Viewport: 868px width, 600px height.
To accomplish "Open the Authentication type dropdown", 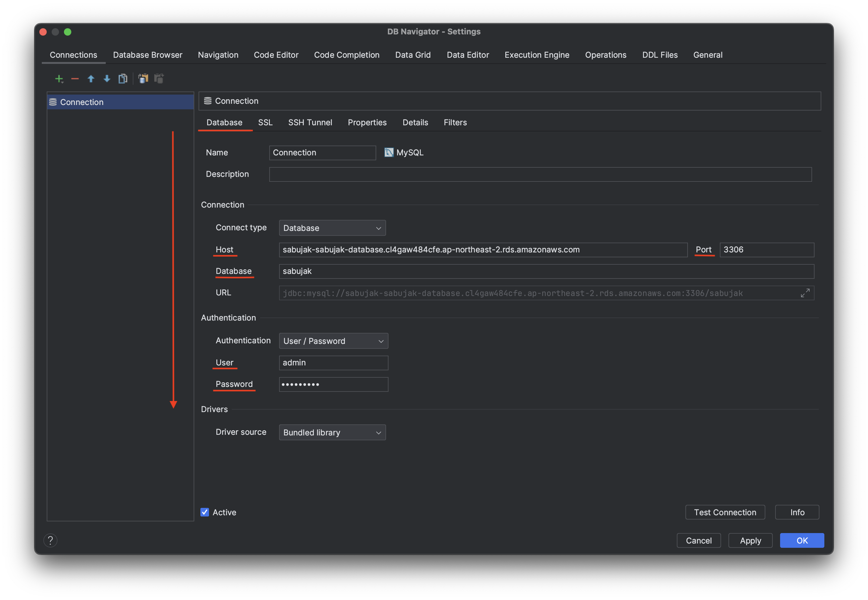I will coord(333,341).
